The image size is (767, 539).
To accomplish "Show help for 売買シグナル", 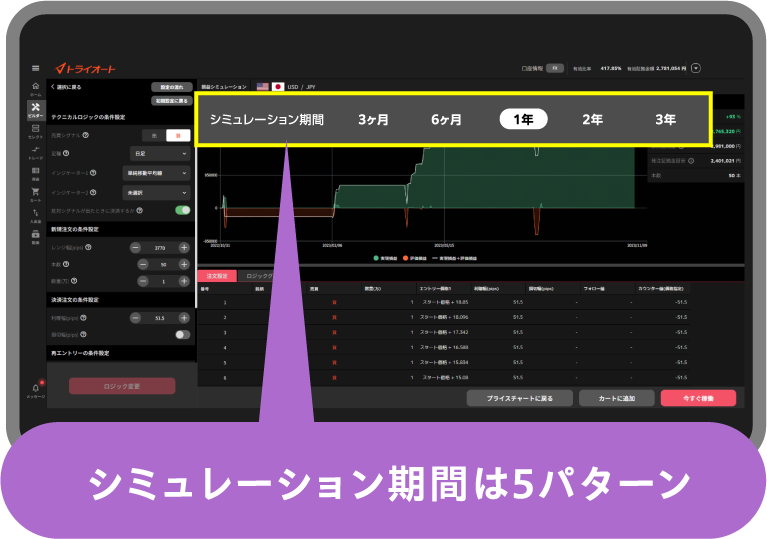I will [86, 135].
